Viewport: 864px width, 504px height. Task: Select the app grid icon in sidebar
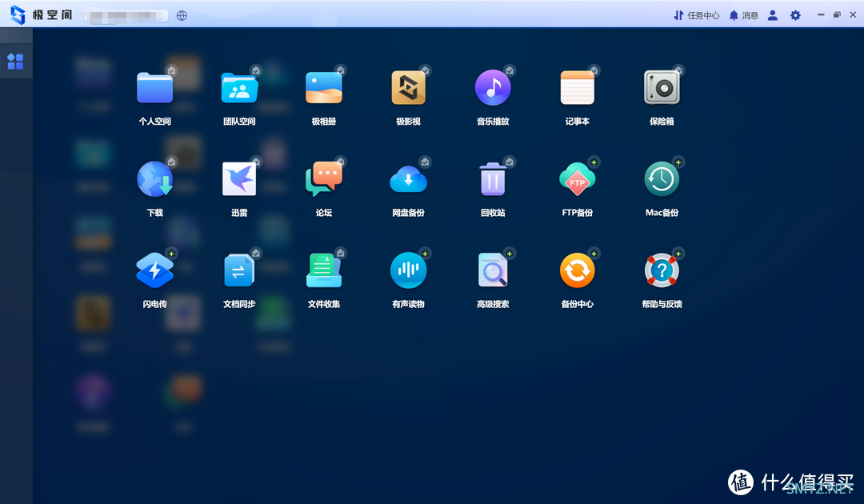[15, 62]
